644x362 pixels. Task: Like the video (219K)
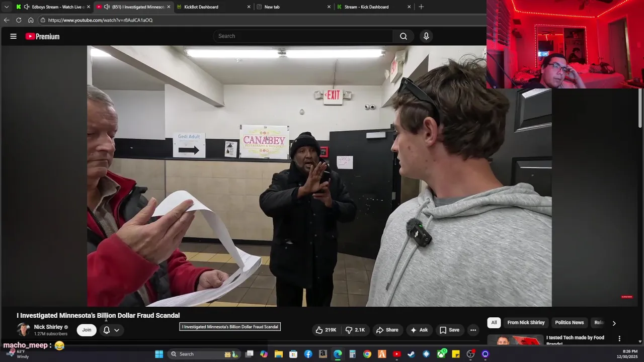click(x=326, y=330)
